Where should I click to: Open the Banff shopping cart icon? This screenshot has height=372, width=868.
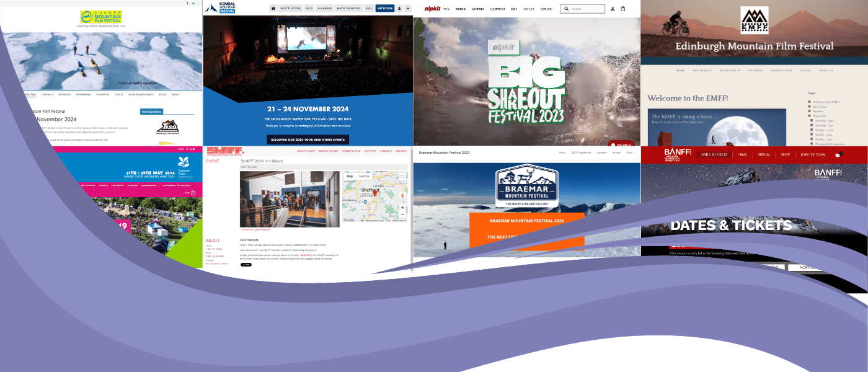pyautogui.click(x=838, y=154)
